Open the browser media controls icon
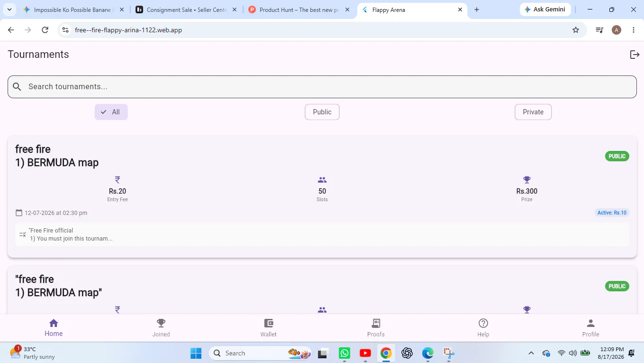 pos(599,30)
